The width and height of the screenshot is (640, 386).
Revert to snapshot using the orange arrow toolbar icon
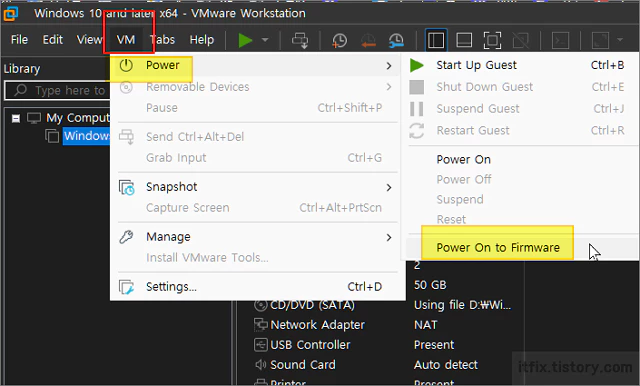368,40
